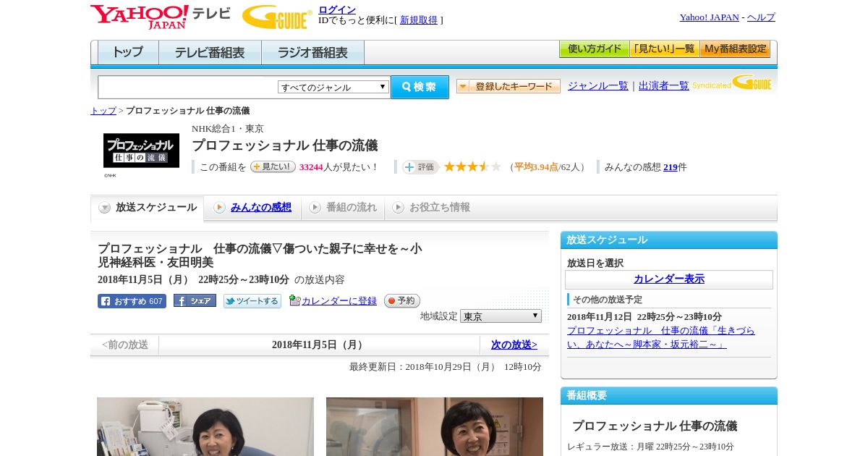The height and width of the screenshot is (456, 868).
Task: Select the お役立ち情報 tab
Action: [x=432, y=208]
